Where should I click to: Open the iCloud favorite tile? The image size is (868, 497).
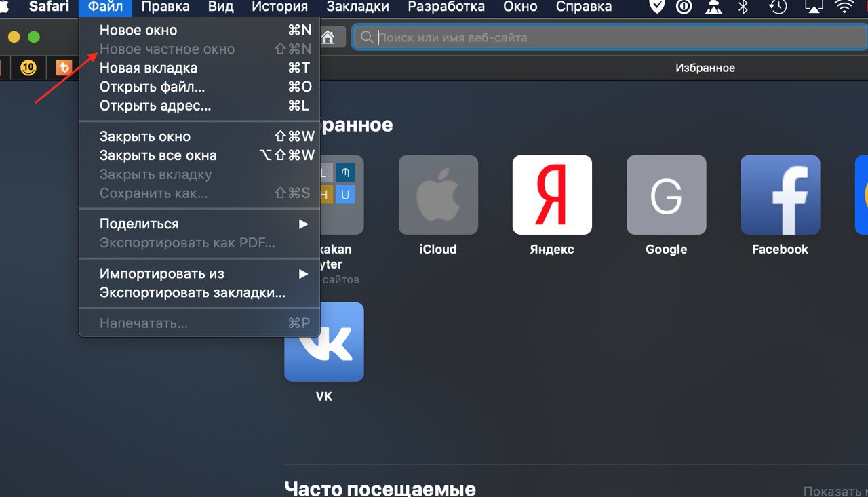click(x=438, y=195)
